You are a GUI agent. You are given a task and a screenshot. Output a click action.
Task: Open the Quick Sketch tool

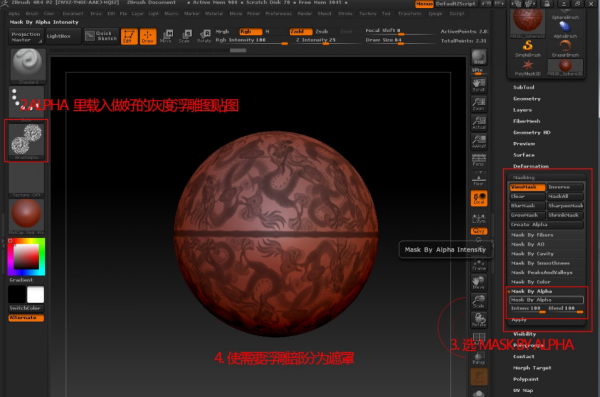pyautogui.click(x=101, y=36)
